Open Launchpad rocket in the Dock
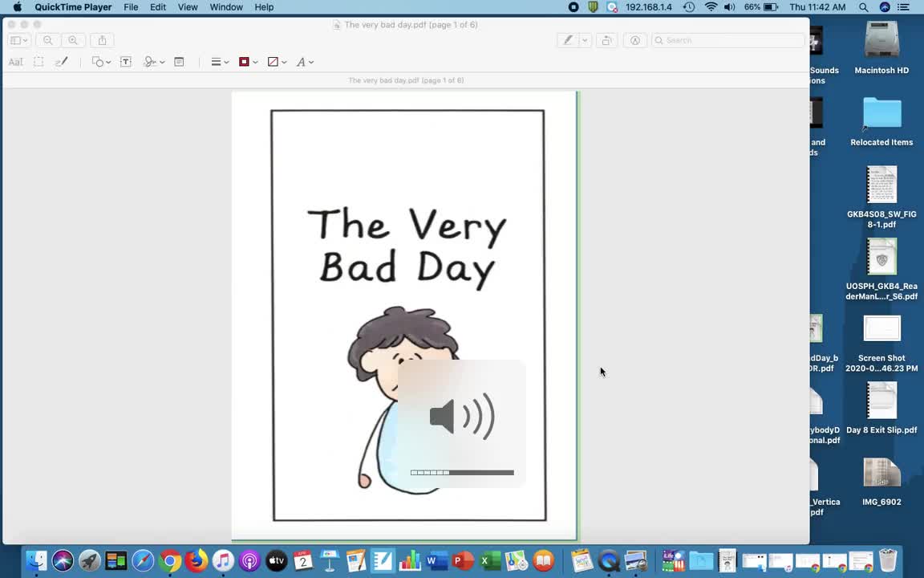This screenshot has height=578, width=924. click(x=90, y=560)
